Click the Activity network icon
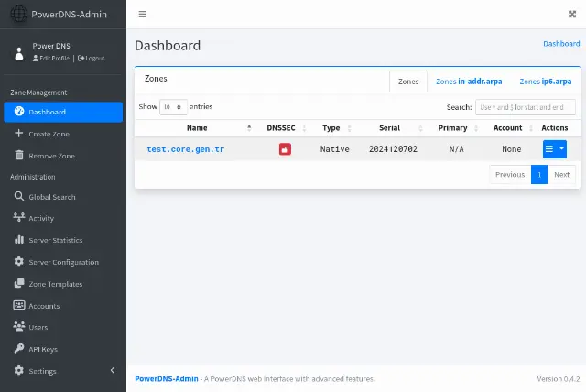Screen dimensions: 586x392 pyautogui.click(x=19, y=217)
